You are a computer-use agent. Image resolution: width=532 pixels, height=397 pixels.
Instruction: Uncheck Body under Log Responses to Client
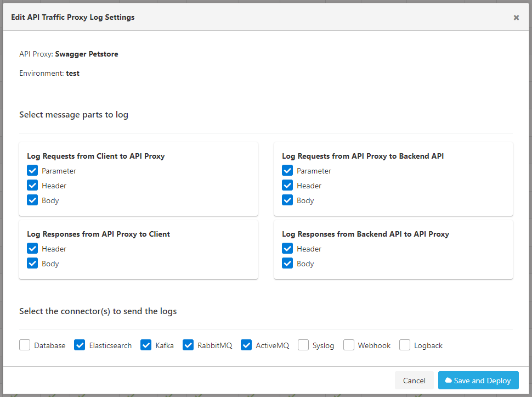[32, 263]
